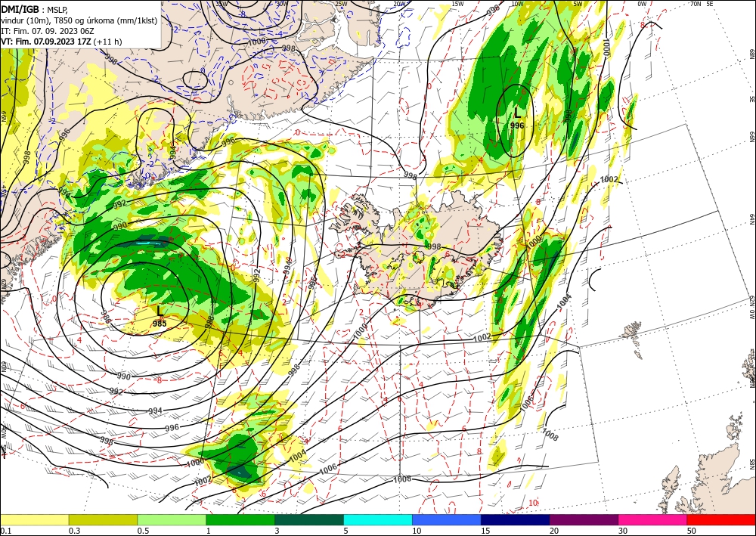Screen dimensions: 756x536
Task: Click the '50' legend scale value
Action: click(x=692, y=531)
